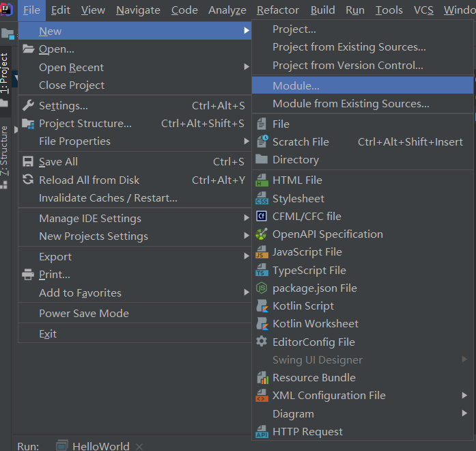Click the EditorConfig gear icon
Viewport: 476px width, 451px height.
(x=262, y=342)
